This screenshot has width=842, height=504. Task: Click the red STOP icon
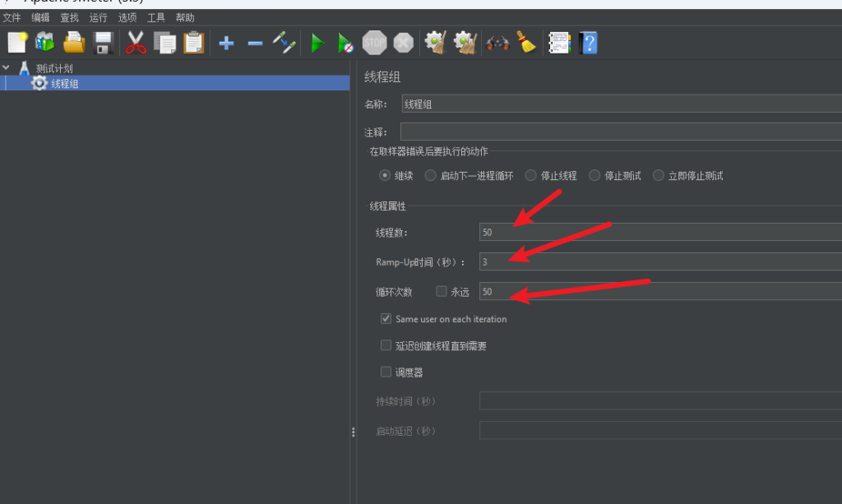tap(374, 42)
